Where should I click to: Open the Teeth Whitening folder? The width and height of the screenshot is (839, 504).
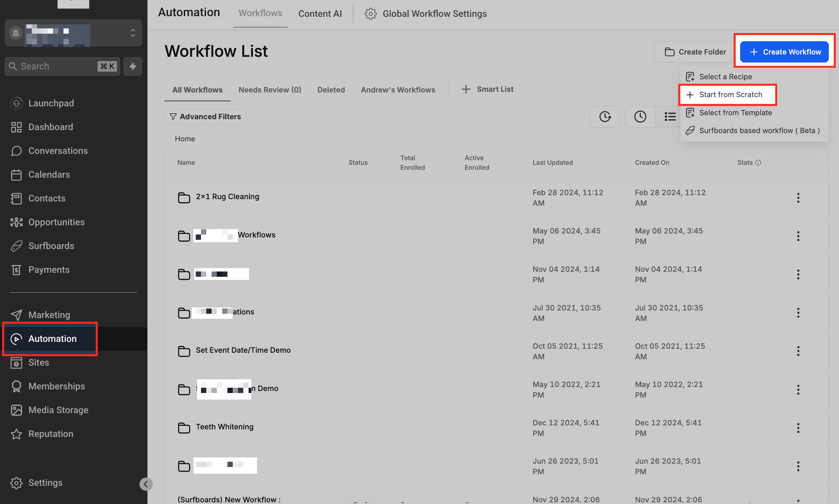click(224, 427)
